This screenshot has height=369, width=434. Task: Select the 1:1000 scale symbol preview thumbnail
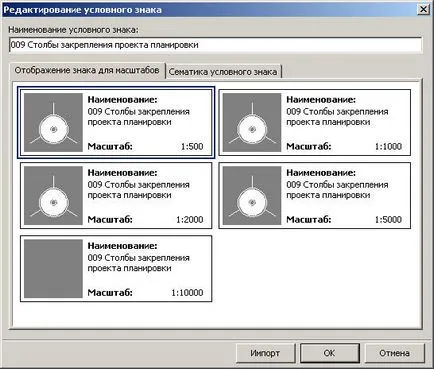pos(252,122)
